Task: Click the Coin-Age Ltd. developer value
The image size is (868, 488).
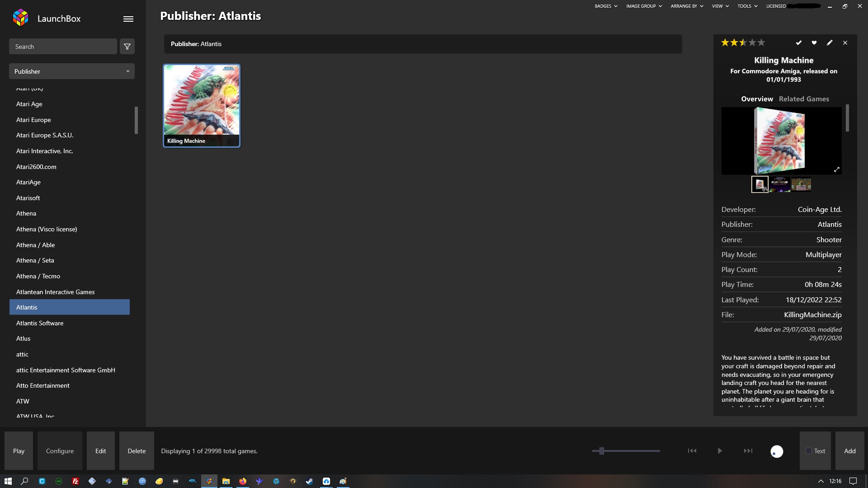Action: tap(820, 210)
